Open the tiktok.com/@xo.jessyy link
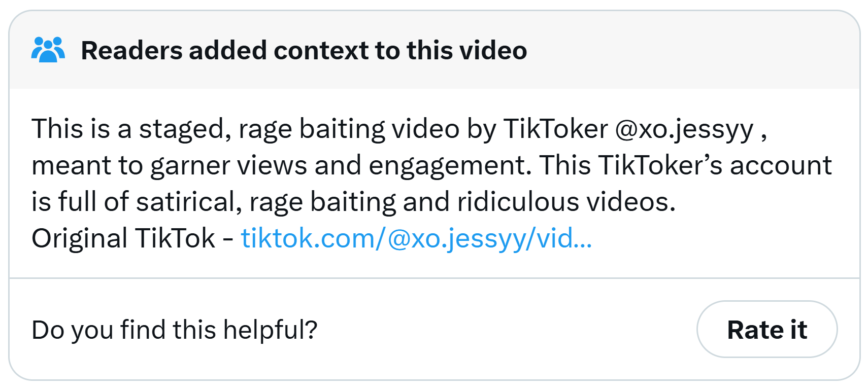 pos(416,238)
